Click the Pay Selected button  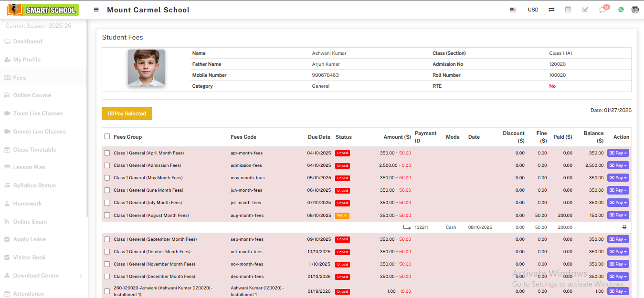(127, 113)
